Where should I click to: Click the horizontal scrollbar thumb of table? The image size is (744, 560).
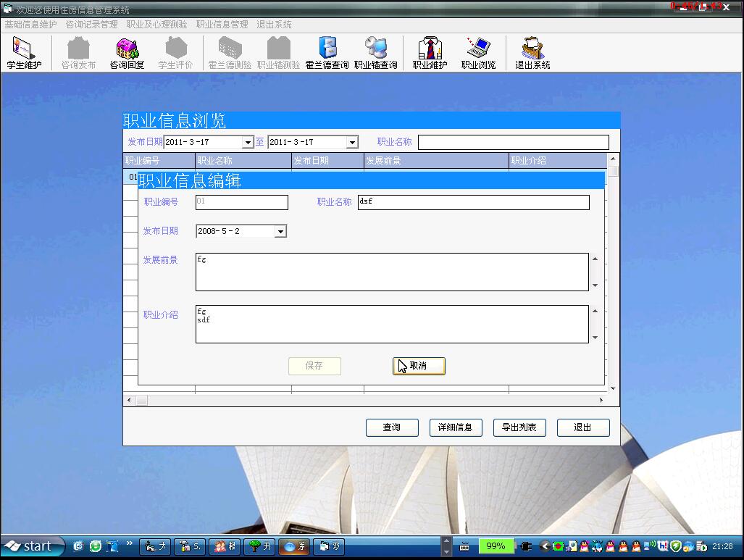coord(141,400)
